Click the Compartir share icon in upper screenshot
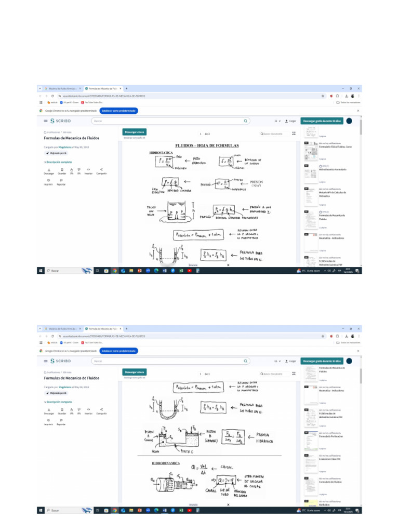The width and height of the screenshot is (399, 532). pyautogui.click(x=101, y=170)
